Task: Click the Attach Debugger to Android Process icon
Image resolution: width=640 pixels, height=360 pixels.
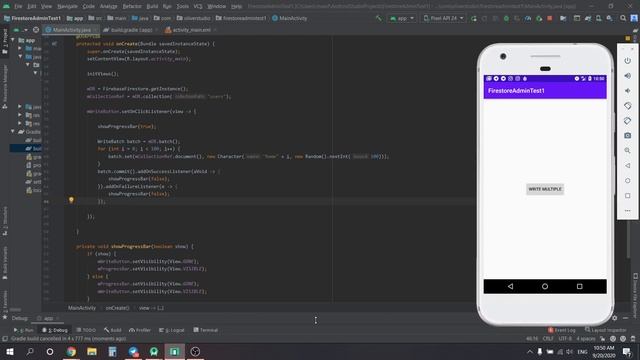Action: tap(539, 18)
